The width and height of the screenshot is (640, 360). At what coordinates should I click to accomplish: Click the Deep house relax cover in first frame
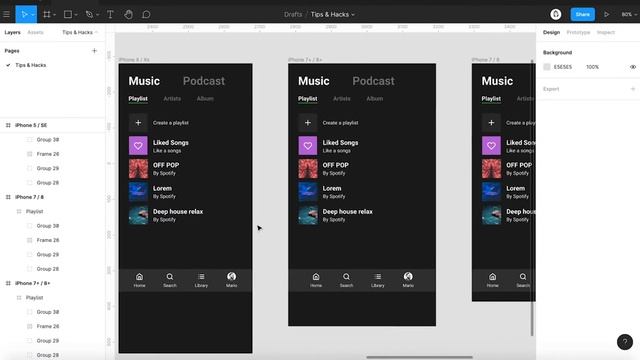[138, 215]
